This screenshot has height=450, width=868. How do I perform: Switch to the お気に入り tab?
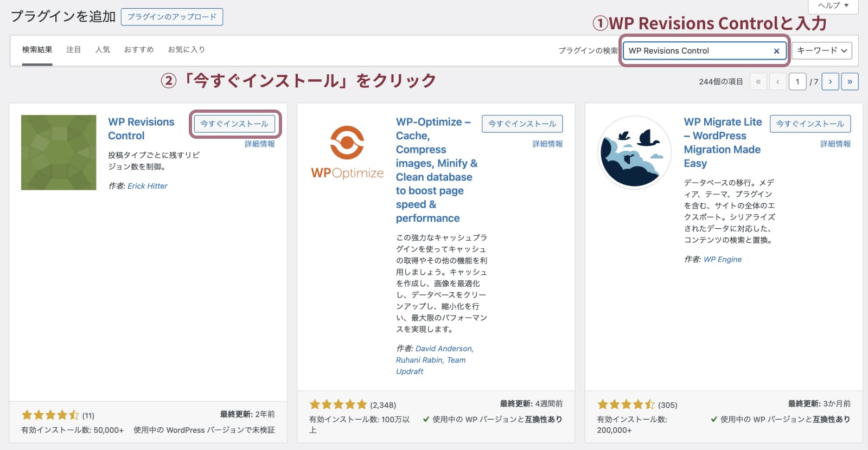pyautogui.click(x=186, y=50)
